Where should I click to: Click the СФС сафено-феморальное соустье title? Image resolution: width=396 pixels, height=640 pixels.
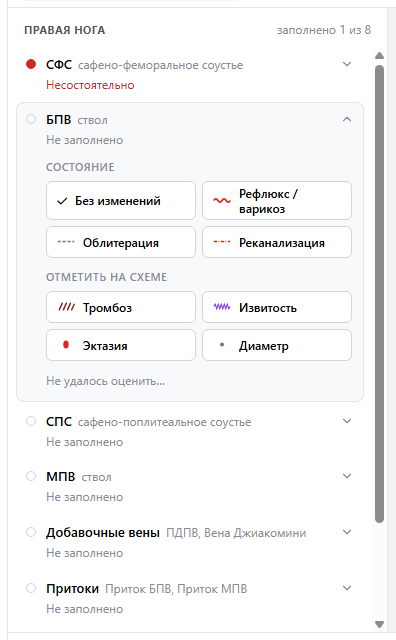(x=145, y=64)
